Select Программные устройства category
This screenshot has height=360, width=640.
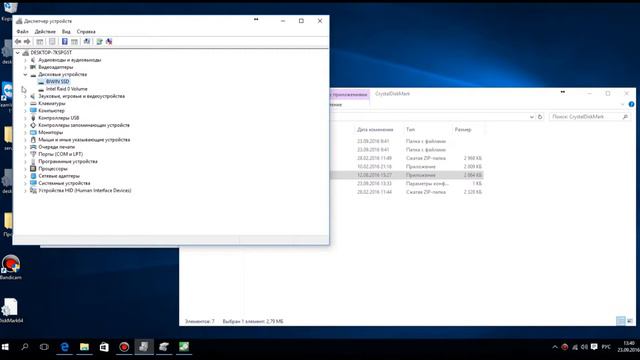coord(68,162)
